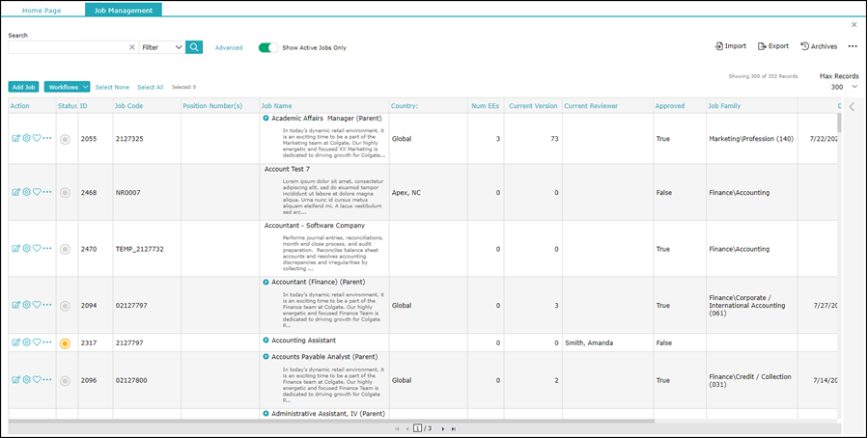The height and width of the screenshot is (438, 868).
Task: Edit job TEMP_2127732 with the pencil icon
Action: [16, 248]
